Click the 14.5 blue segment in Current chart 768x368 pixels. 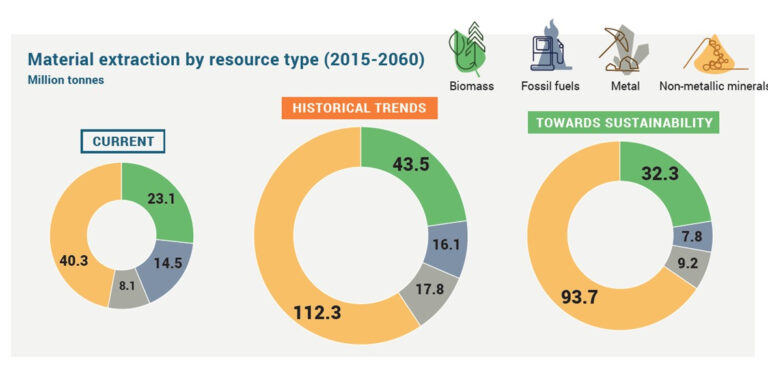pyautogui.click(x=168, y=263)
